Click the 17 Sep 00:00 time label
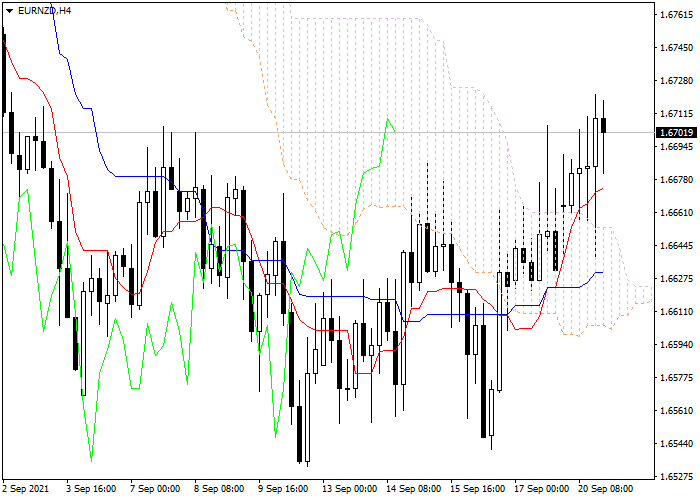 (x=542, y=489)
